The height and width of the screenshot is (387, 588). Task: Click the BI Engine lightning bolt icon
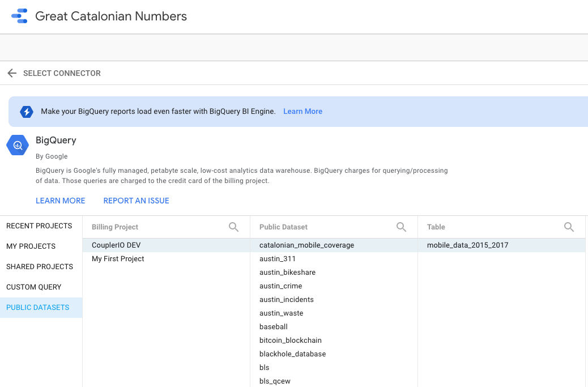27,112
